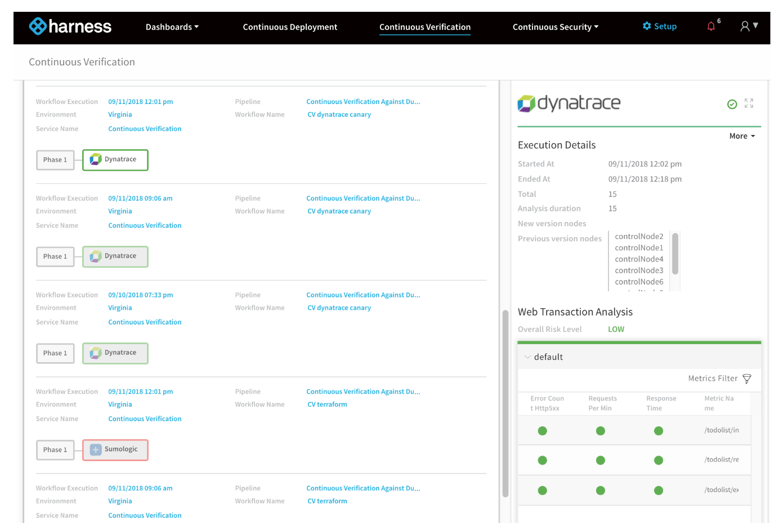Open the Metrics Filter funnel icon
This screenshot has height=532, width=779.
(747, 379)
